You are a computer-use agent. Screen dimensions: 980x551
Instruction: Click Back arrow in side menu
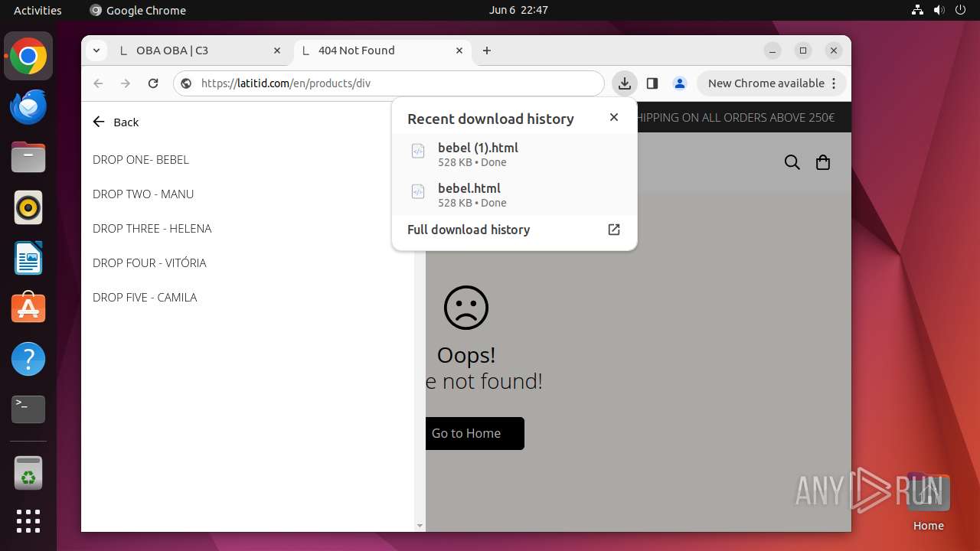[x=98, y=122]
